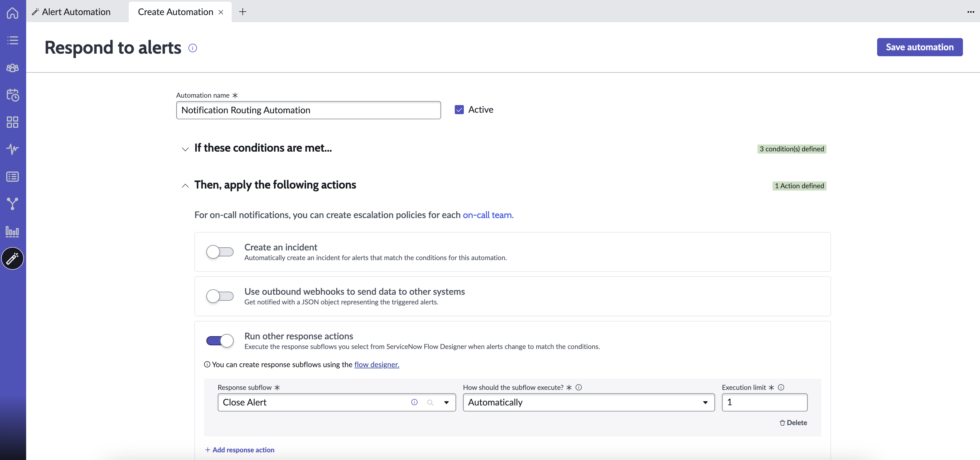Click the 1 Action defined badge
This screenshot has height=460, width=980.
[799, 186]
